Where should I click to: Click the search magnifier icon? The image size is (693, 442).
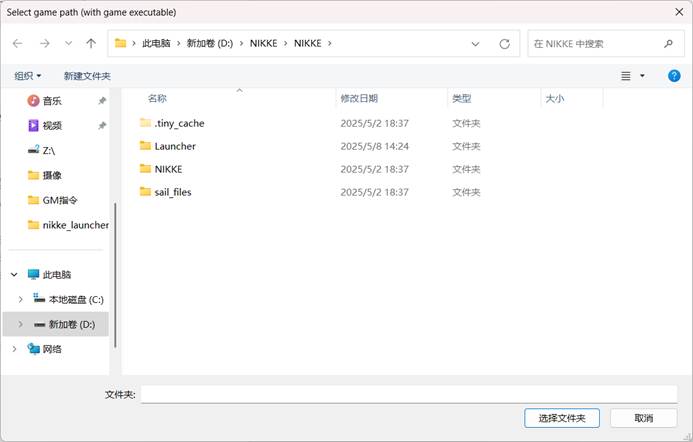[x=668, y=44]
